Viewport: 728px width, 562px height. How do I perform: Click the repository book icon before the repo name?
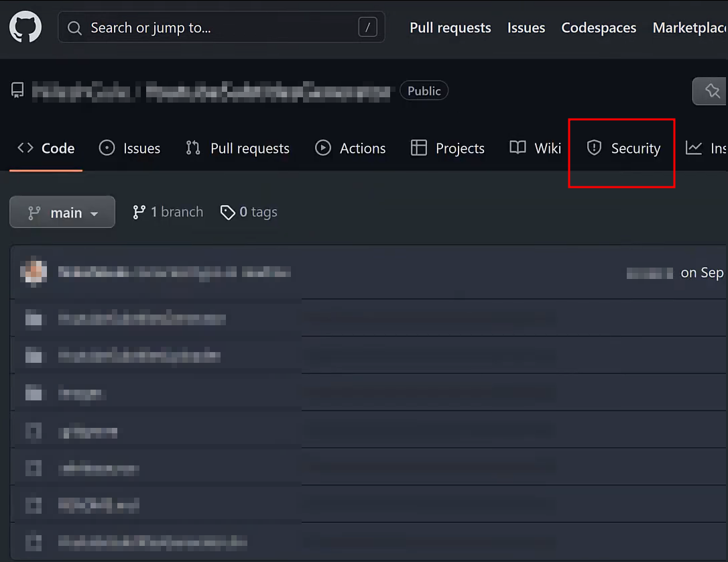(17, 91)
